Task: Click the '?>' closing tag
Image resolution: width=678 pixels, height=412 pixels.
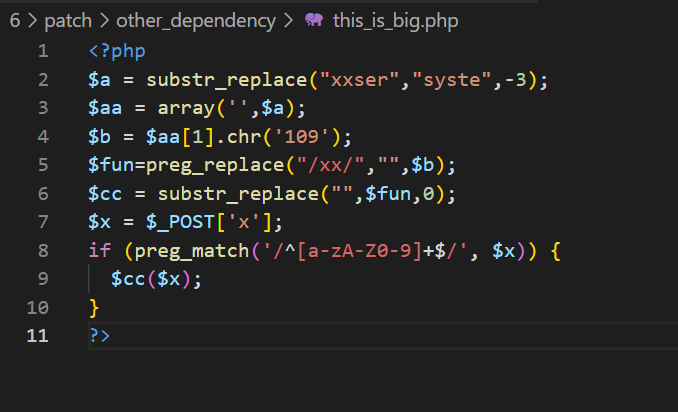Action: click(99, 336)
